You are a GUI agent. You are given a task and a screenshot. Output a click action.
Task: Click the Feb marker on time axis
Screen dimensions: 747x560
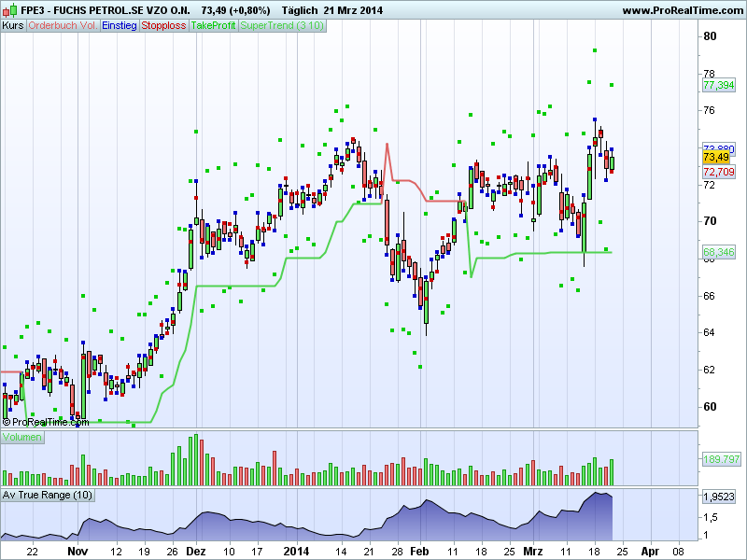click(x=419, y=552)
